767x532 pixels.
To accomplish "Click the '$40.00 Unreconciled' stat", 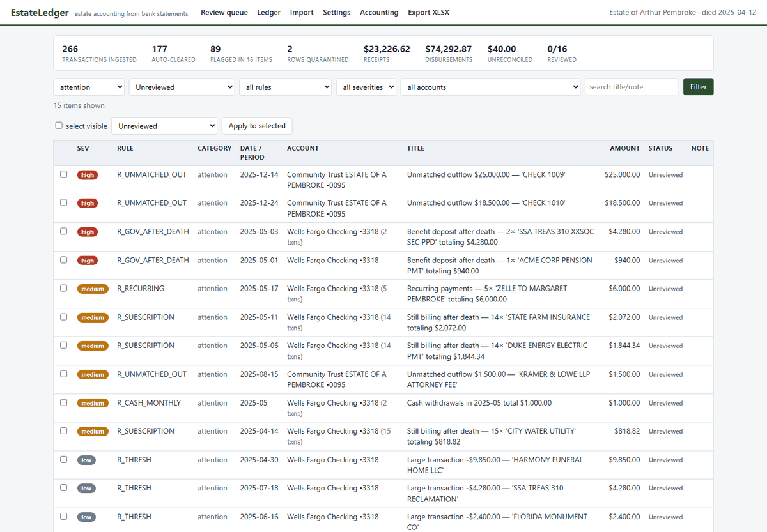I will (510, 53).
